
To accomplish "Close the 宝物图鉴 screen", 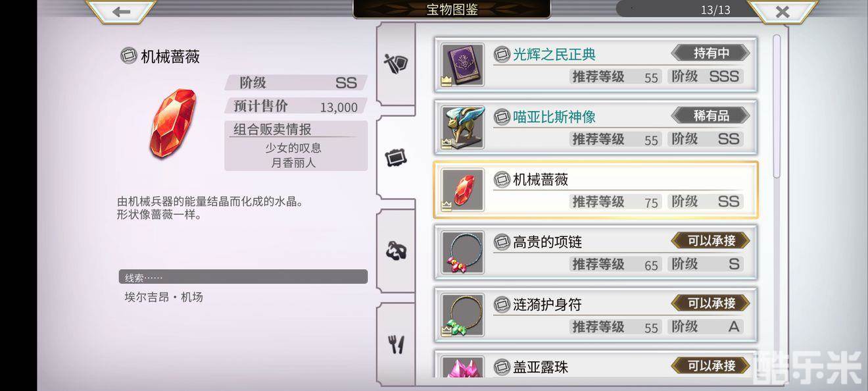I will point(782,11).
